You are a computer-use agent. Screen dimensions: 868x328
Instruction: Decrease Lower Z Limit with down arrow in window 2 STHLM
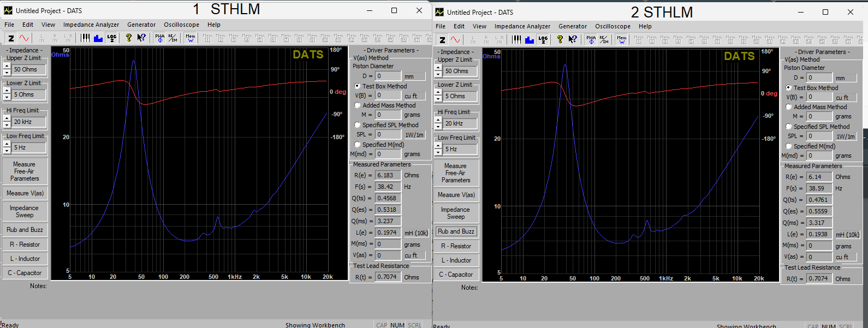[x=438, y=99]
